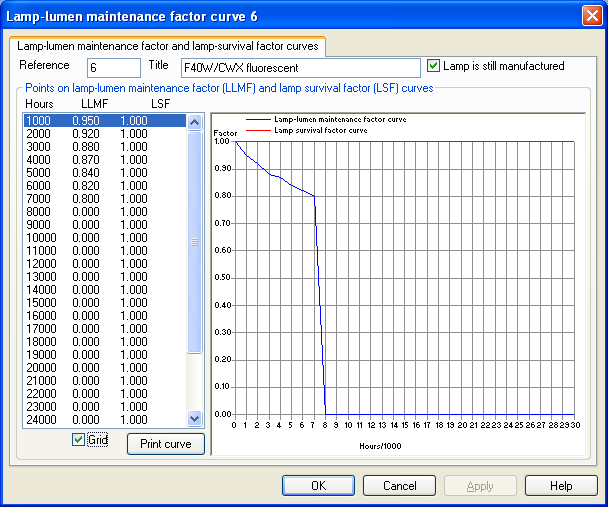Select the 12000 hours row
Image resolution: width=608 pixels, height=507 pixels.
click(105, 263)
